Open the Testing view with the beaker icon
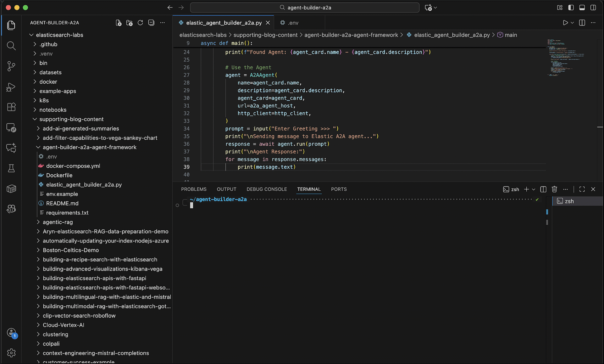 [11, 168]
